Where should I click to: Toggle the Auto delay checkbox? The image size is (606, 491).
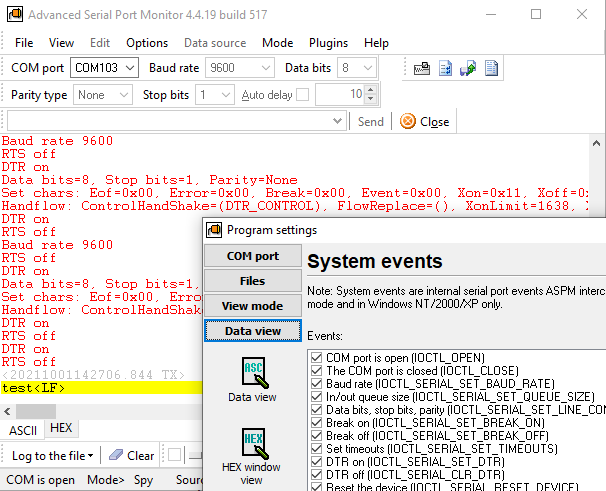pos(302,95)
